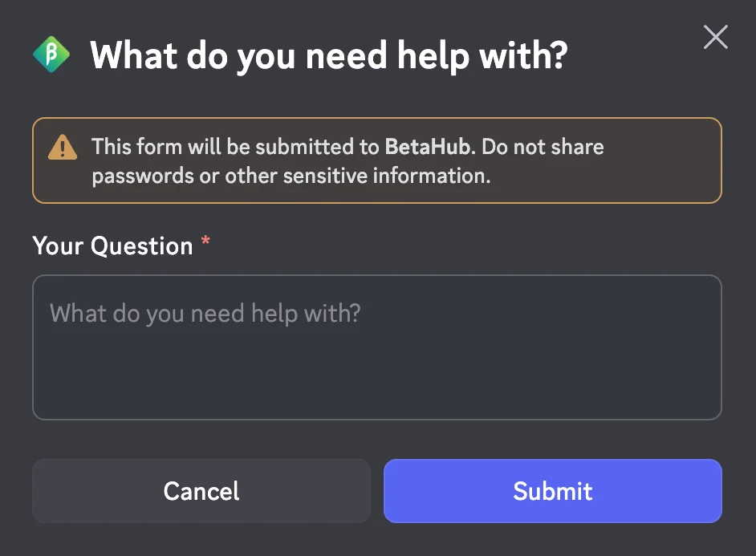Viewport: 756px width, 556px height.
Task: Click "Do not share" in the warning banner
Action: pos(543,147)
